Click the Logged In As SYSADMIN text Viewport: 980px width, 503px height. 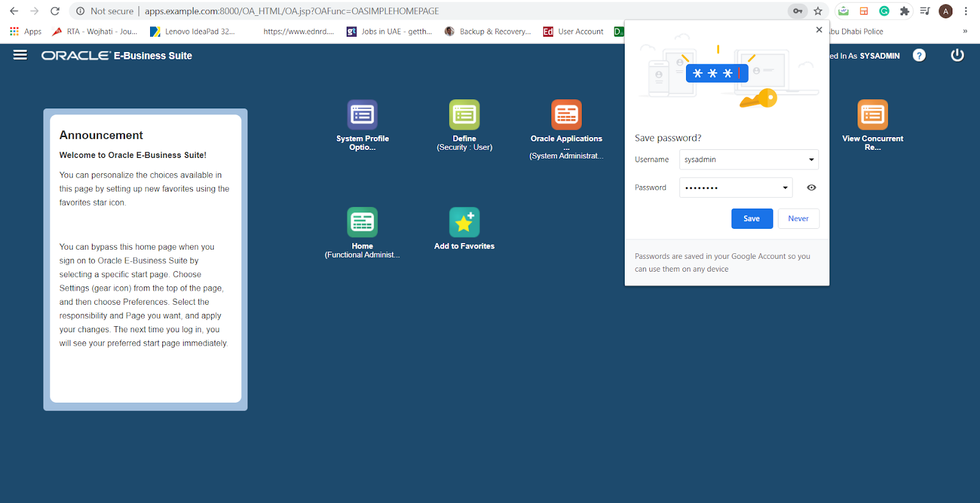(x=864, y=56)
